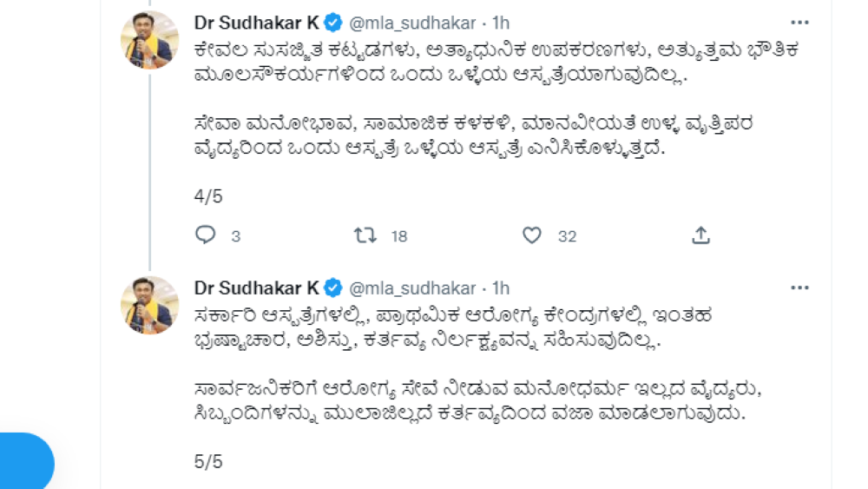Open the share icon on the 4/5 tweet

700,235
